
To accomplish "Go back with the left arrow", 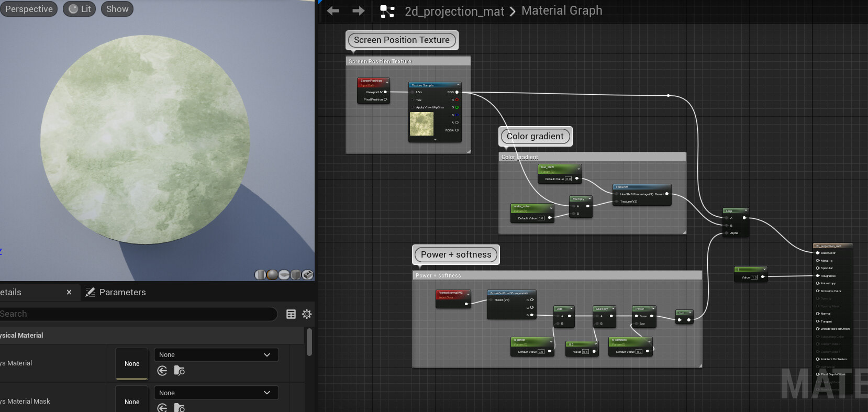I will (333, 10).
